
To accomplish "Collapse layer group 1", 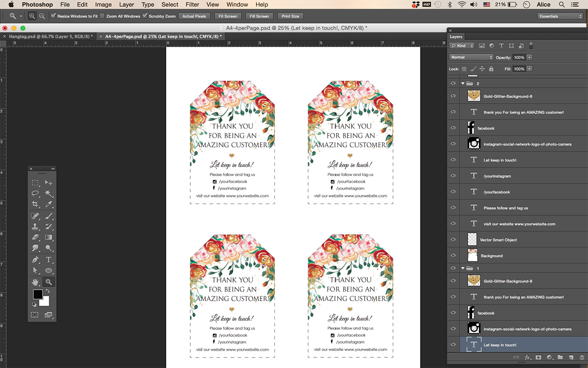I will click(x=463, y=268).
